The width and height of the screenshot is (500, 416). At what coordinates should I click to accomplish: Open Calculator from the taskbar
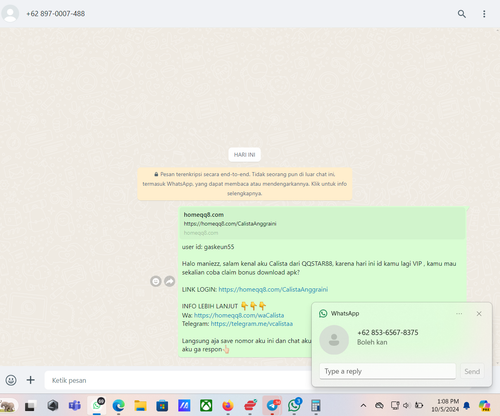316,406
